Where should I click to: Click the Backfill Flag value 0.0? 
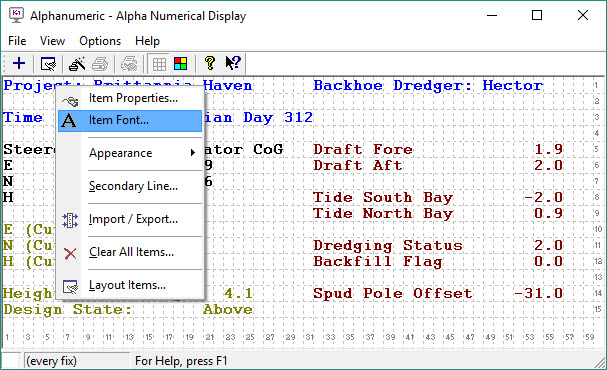click(549, 261)
